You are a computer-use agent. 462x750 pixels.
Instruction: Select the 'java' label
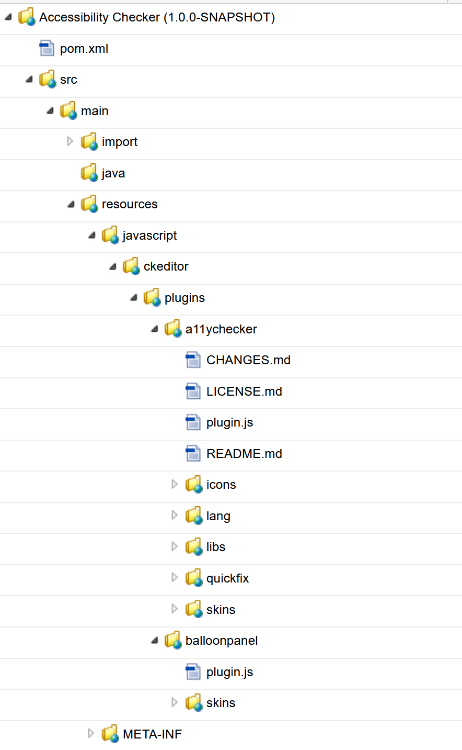[113, 173]
